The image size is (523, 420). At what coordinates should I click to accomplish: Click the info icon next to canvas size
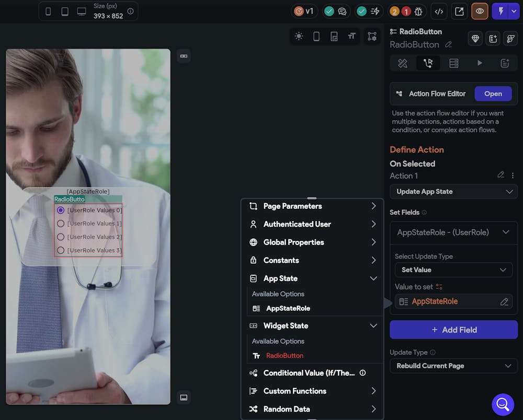pyautogui.click(x=130, y=11)
